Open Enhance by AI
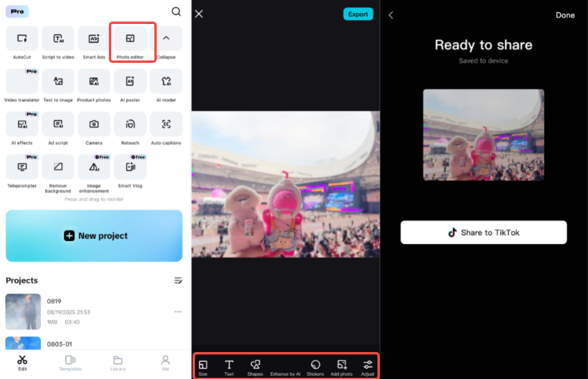This screenshot has height=379, width=588. (285, 366)
